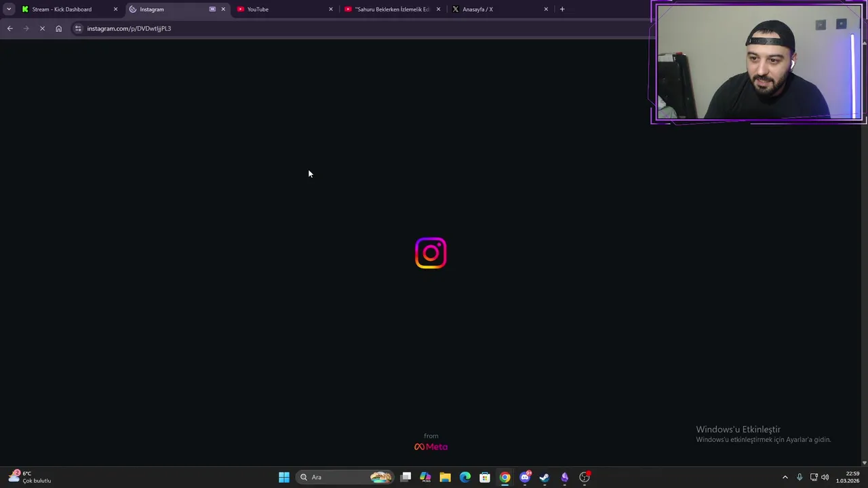This screenshot has height=488, width=868.
Task: Open OBS Studio from the taskbar
Action: (585, 477)
